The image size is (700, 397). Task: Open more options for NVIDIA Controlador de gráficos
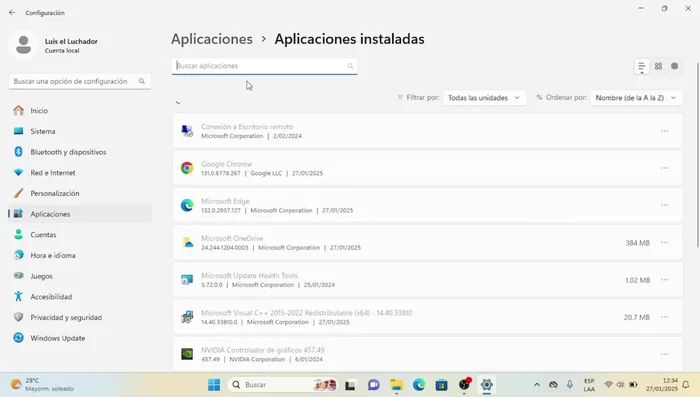coord(664,354)
